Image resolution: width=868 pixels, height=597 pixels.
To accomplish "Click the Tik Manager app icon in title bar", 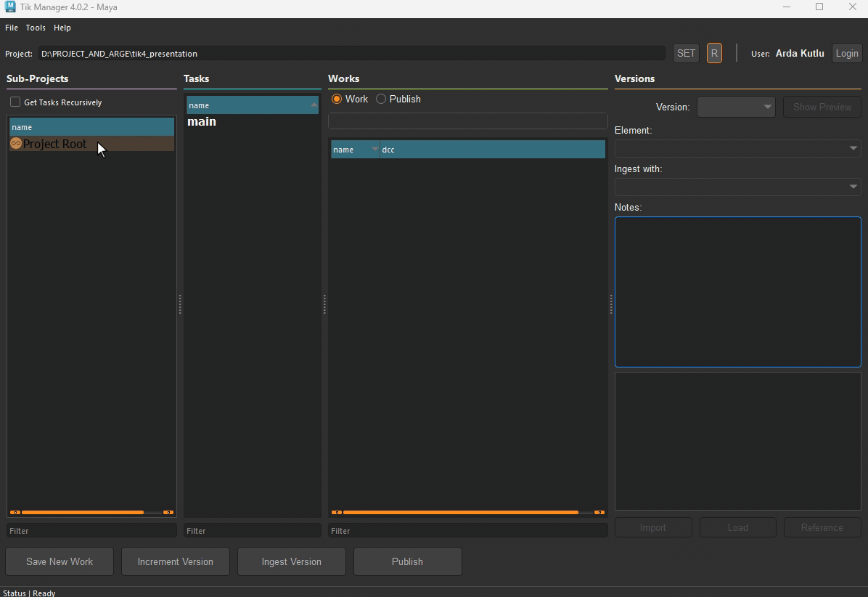I will pos(9,7).
